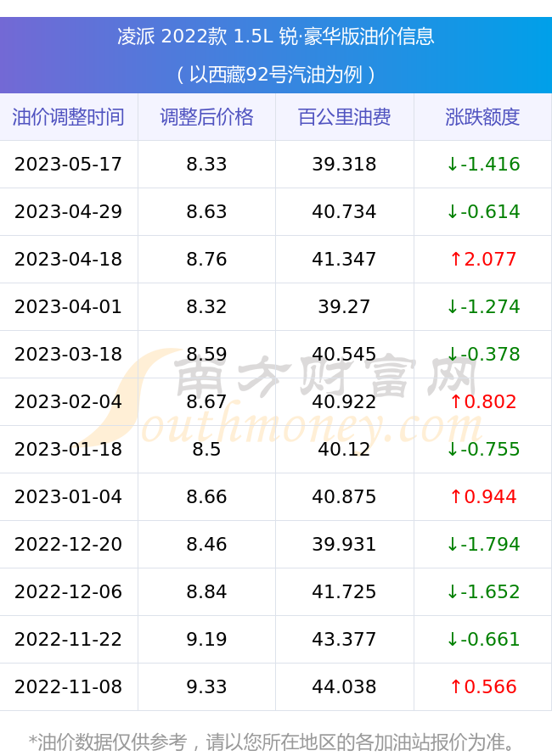This screenshot has height=756, width=552.
Task: Click fuel cost 41.347
Action: click(x=345, y=260)
